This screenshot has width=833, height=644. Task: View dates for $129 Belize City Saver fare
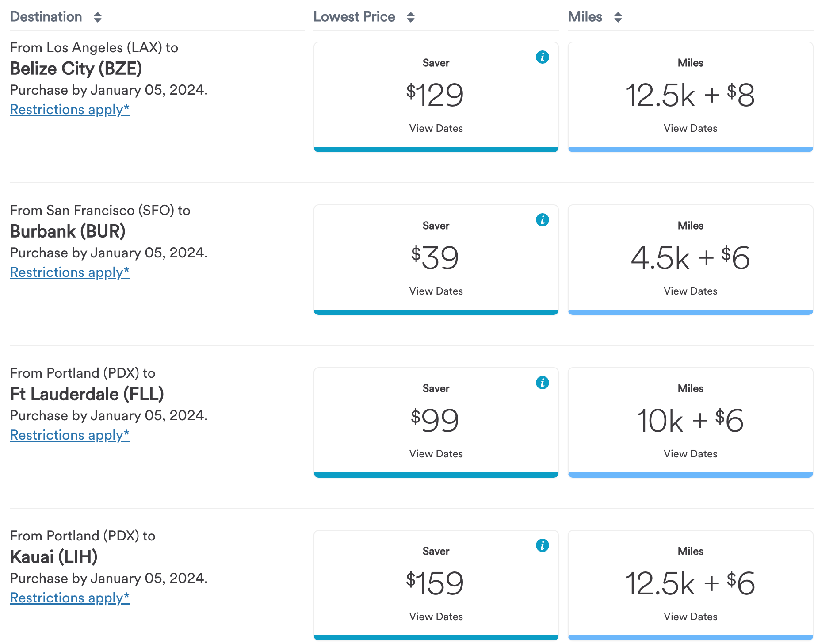coord(436,128)
